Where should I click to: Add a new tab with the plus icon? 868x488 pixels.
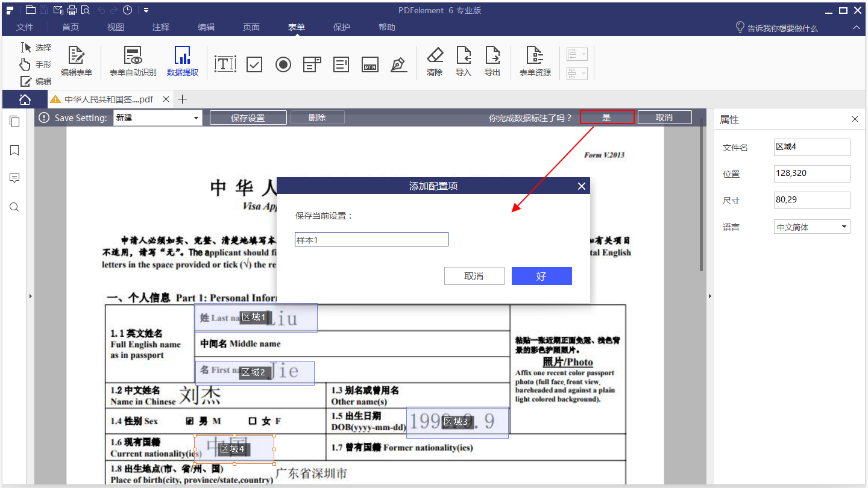pyautogui.click(x=183, y=99)
